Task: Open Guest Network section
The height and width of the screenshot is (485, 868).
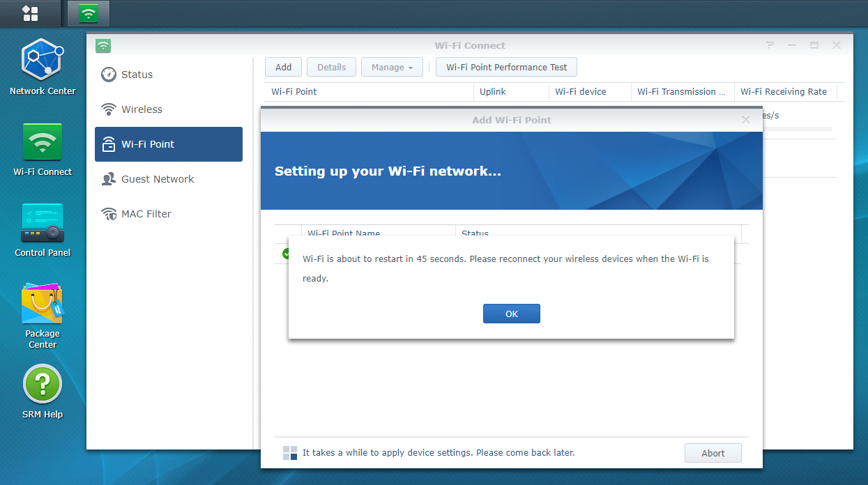Action: tap(158, 179)
